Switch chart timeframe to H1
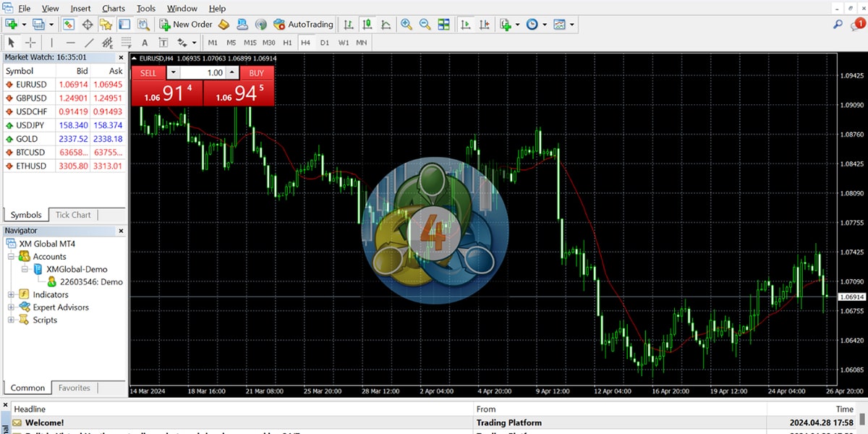This screenshot has height=434, width=868. tap(288, 43)
